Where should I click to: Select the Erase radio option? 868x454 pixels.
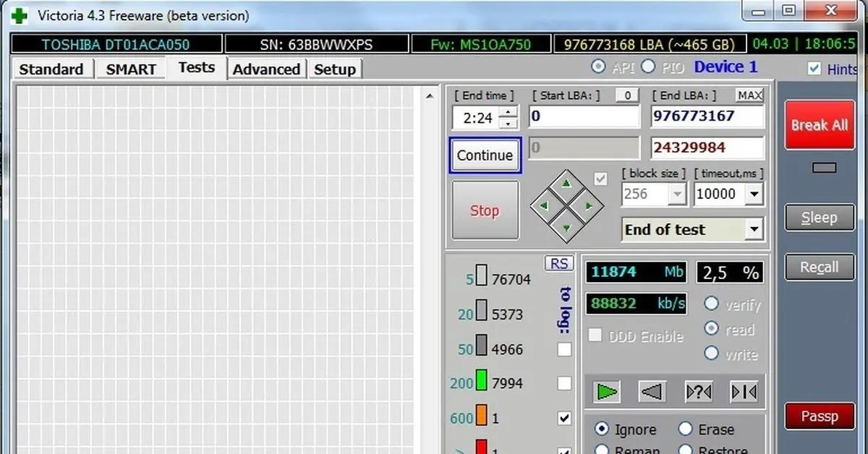686,429
